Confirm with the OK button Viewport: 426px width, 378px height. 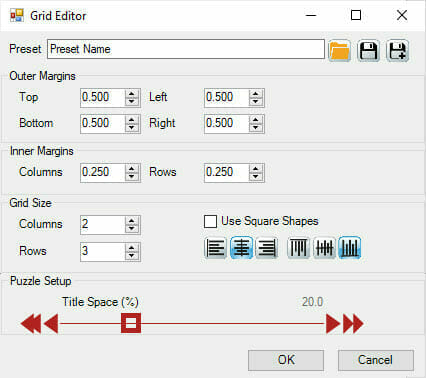[x=286, y=360]
